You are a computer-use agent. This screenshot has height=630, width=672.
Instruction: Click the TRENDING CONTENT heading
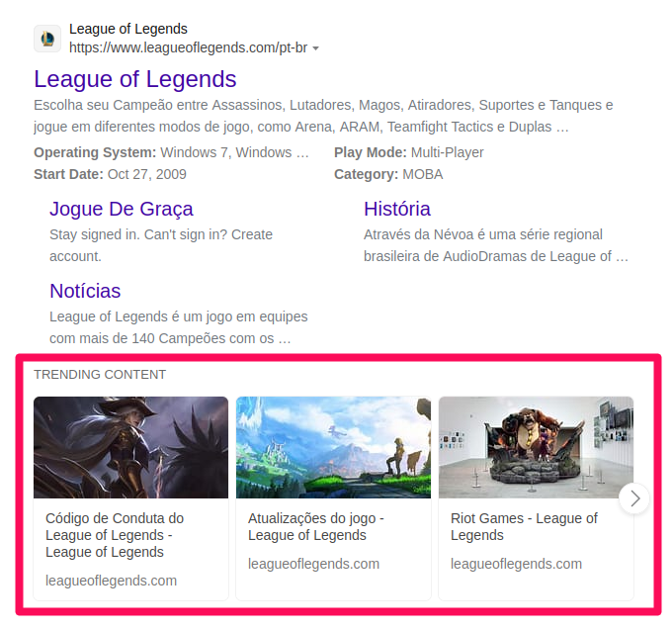(x=100, y=375)
